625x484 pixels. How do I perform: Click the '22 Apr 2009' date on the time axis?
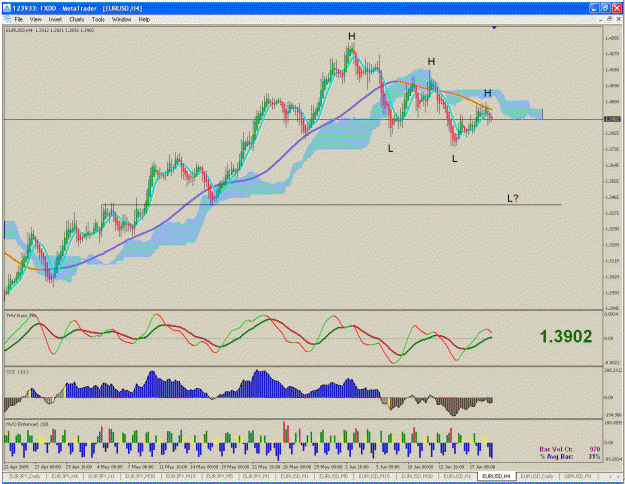click(x=16, y=466)
